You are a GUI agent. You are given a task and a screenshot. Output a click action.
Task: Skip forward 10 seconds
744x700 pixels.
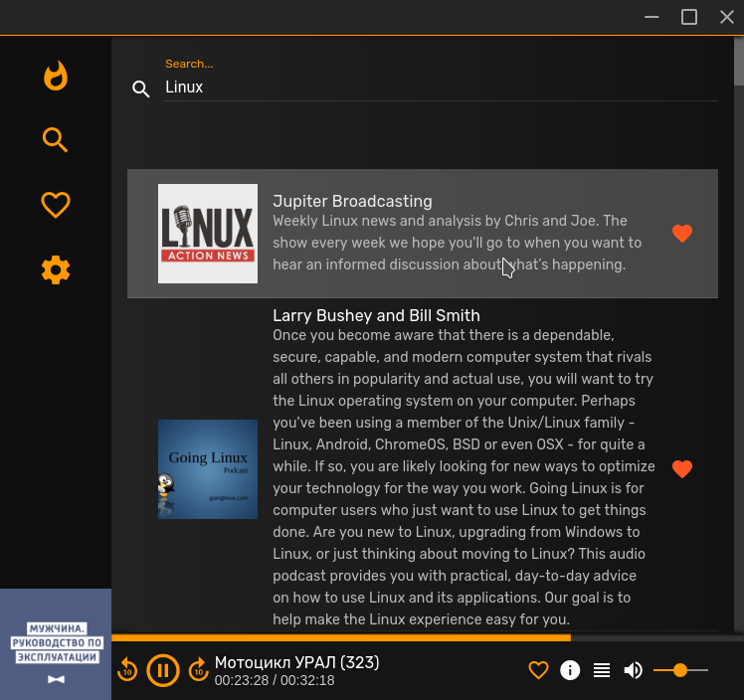pos(198,669)
